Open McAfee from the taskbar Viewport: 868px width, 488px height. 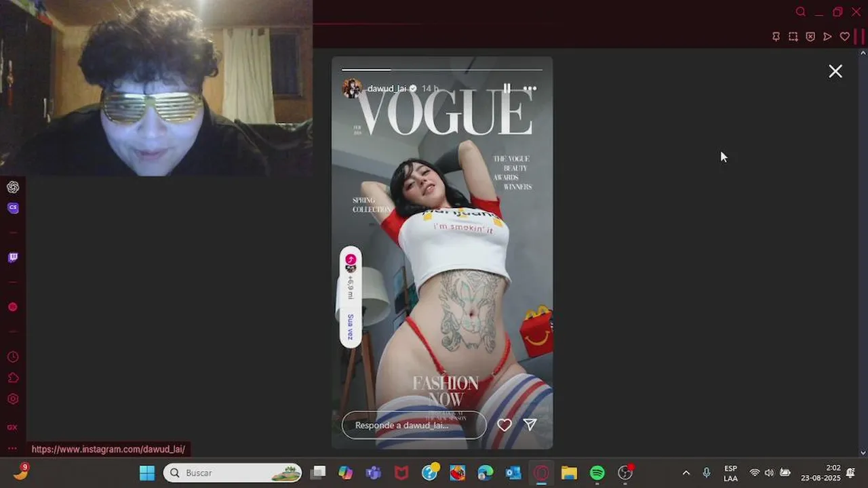pos(401,473)
